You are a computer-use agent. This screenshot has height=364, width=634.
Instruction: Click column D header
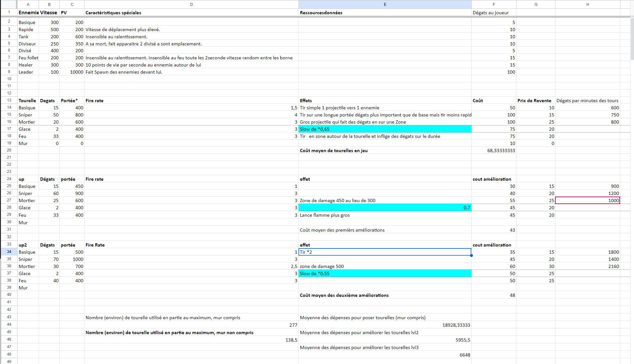[191, 4]
